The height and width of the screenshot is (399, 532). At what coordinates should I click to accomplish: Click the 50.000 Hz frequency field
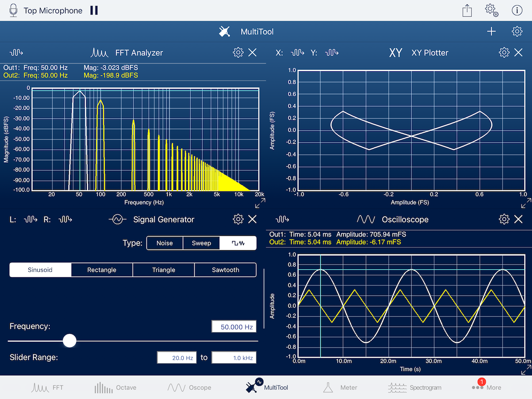233,326
